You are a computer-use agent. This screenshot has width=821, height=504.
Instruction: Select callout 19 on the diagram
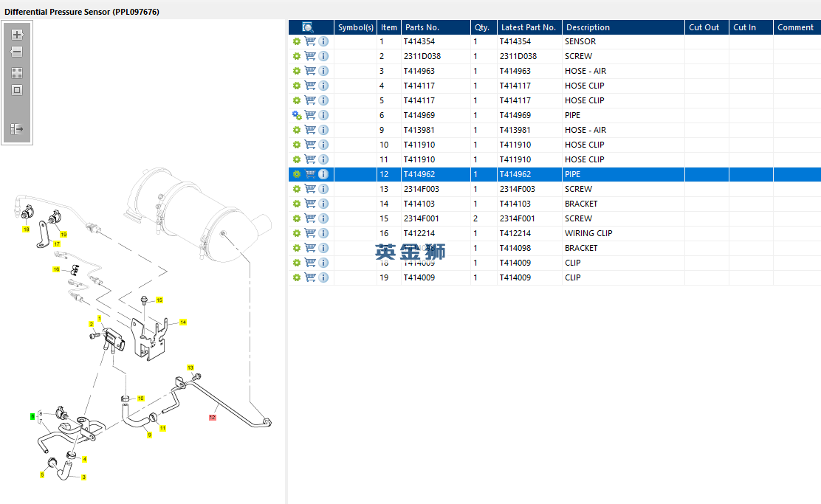[63, 235]
